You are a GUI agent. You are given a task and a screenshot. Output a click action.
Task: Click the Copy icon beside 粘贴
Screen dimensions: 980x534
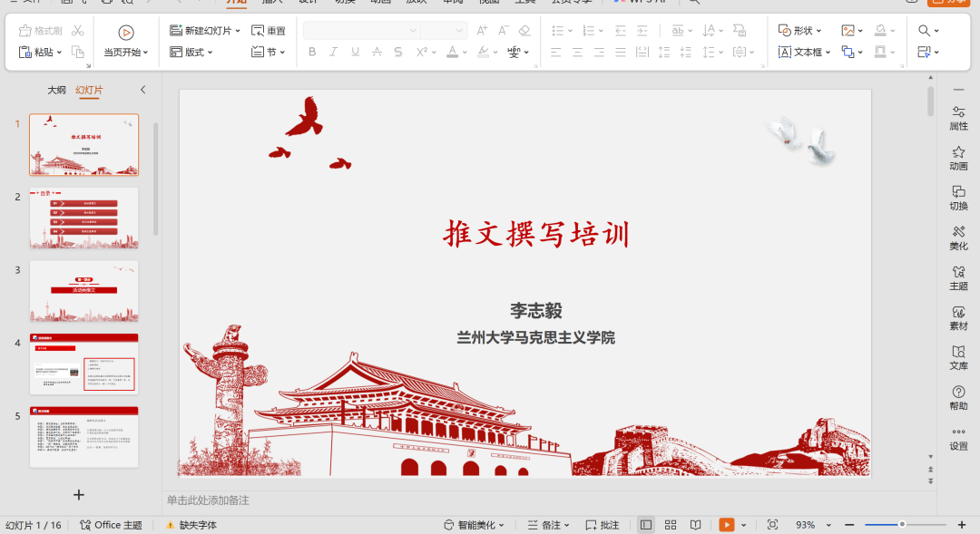(x=77, y=52)
